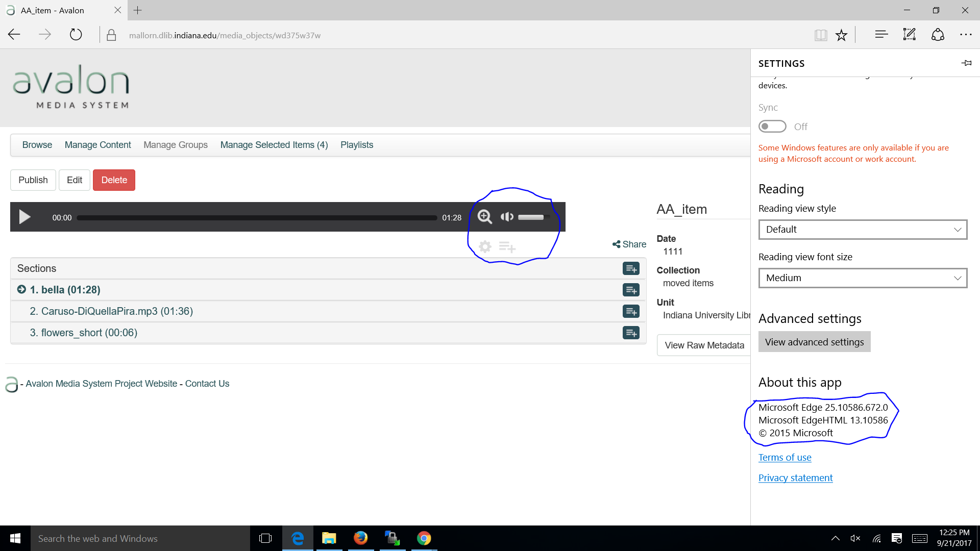Add the bella section to a playlist
Image resolution: width=980 pixels, height=551 pixels.
[631, 289]
